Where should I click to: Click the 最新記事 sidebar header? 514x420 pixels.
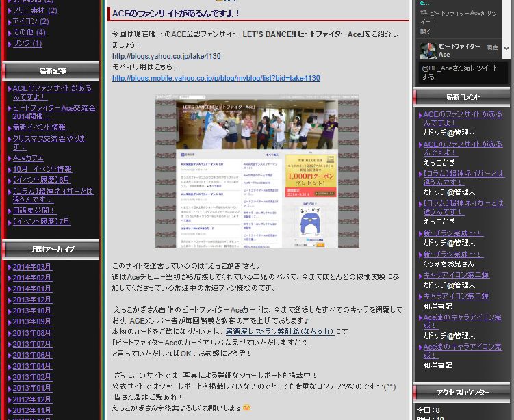click(x=51, y=70)
